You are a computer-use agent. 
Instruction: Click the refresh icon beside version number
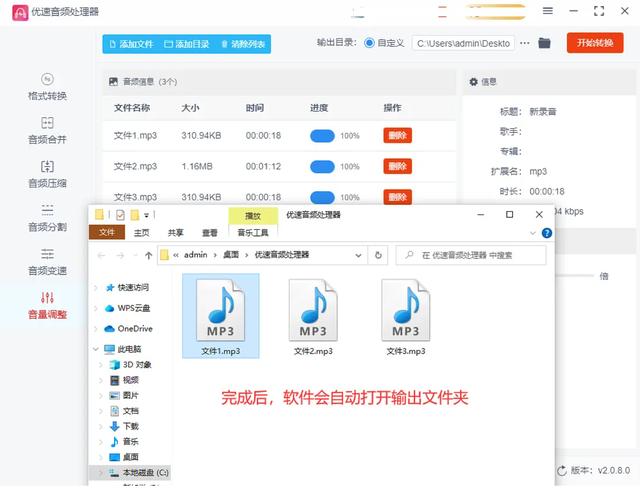562,471
